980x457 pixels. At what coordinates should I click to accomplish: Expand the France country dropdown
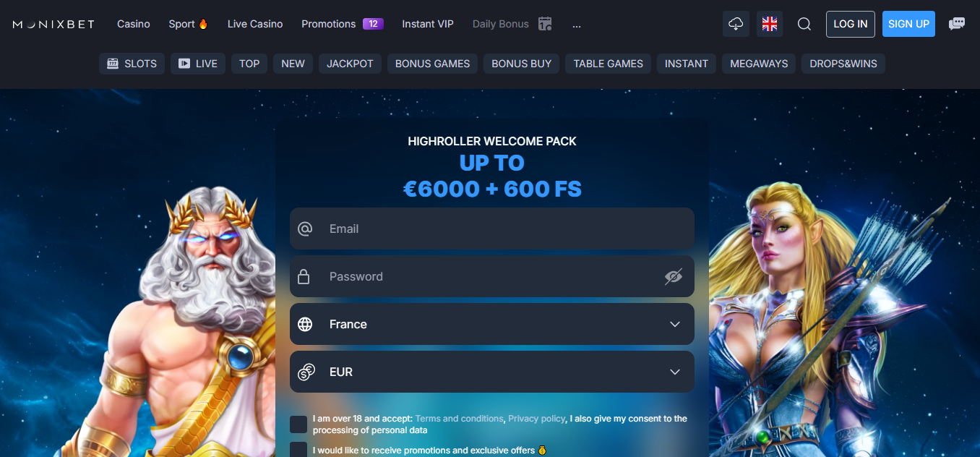492,324
